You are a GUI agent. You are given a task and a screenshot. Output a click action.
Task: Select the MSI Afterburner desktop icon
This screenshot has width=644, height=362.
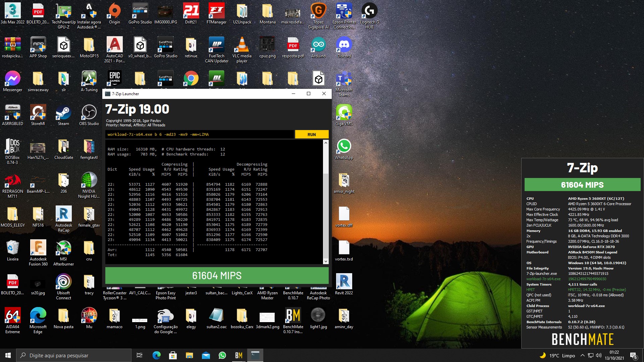tap(63, 253)
